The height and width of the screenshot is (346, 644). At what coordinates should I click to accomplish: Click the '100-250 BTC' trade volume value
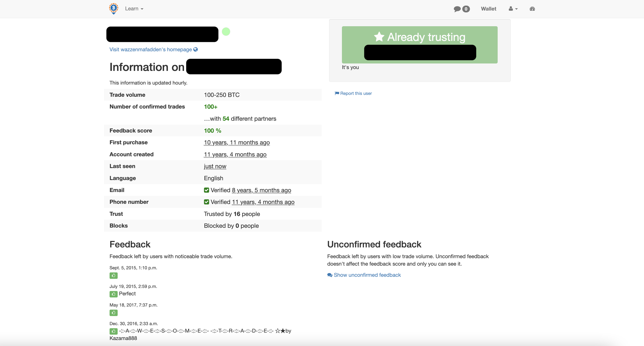coord(222,95)
